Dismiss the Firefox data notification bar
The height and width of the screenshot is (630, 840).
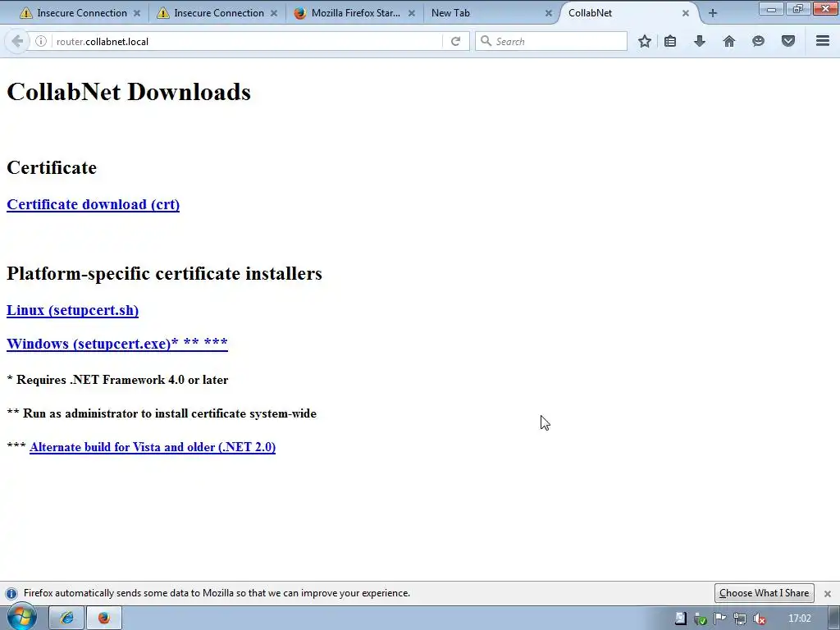(x=827, y=594)
